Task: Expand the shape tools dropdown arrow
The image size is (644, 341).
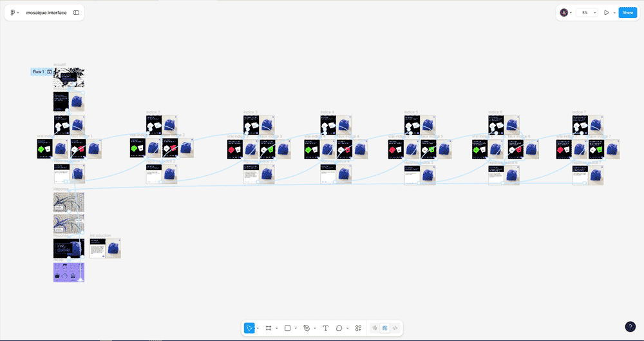Action: [x=296, y=329]
